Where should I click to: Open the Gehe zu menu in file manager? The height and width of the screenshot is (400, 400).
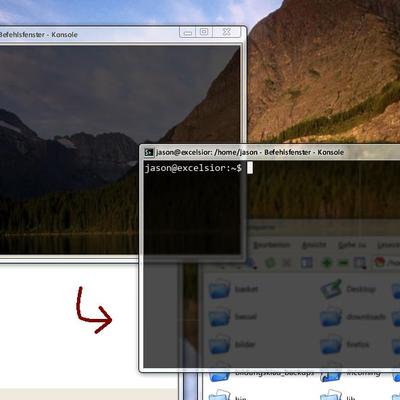tap(352, 245)
